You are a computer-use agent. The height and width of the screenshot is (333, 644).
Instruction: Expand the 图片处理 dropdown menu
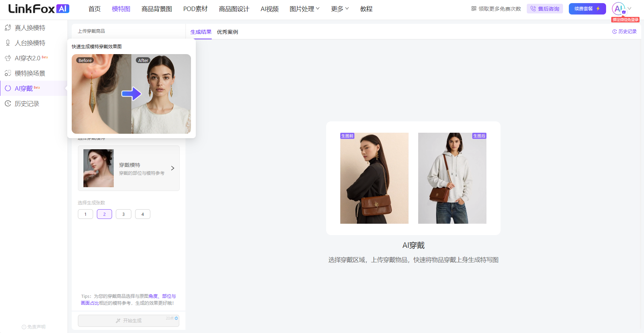tap(304, 9)
